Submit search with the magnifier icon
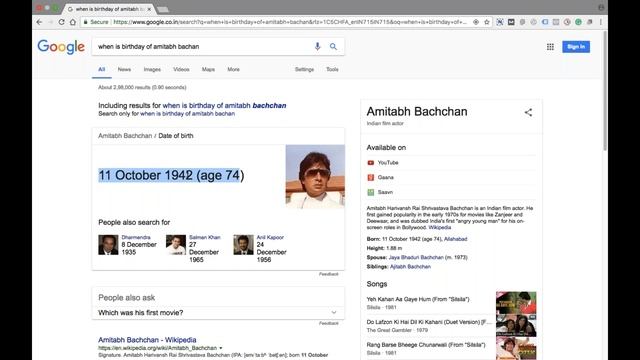Viewport: 640px width, 360px height. click(333, 47)
